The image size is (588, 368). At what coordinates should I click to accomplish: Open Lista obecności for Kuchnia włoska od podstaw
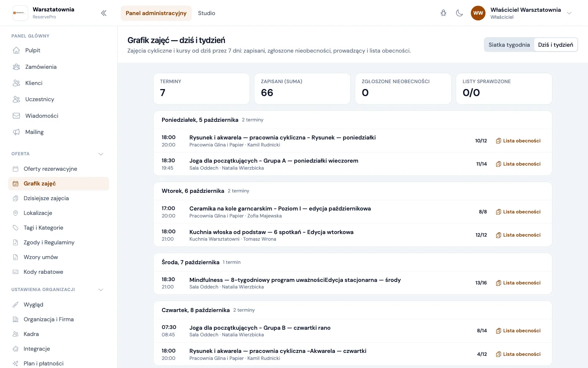(x=518, y=235)
